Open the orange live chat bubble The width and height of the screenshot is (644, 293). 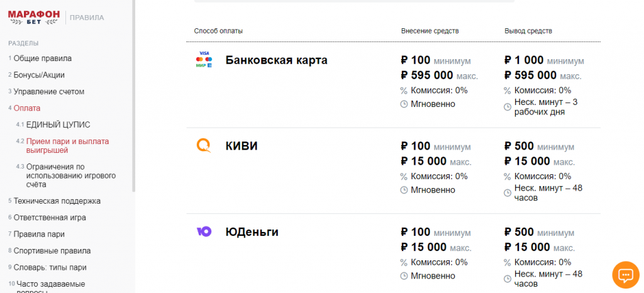[626, 275]
